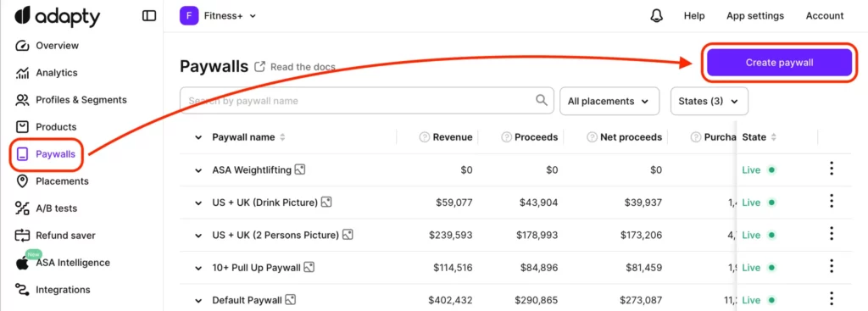Click the A/B tests icon
Viewport: 868px width, 311px height.
[x=22, y=208]
